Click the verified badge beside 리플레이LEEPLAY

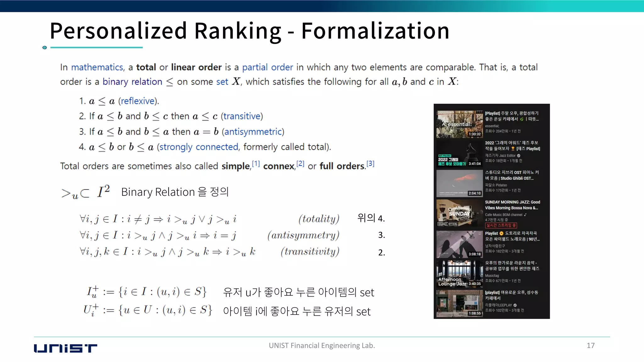515,305
